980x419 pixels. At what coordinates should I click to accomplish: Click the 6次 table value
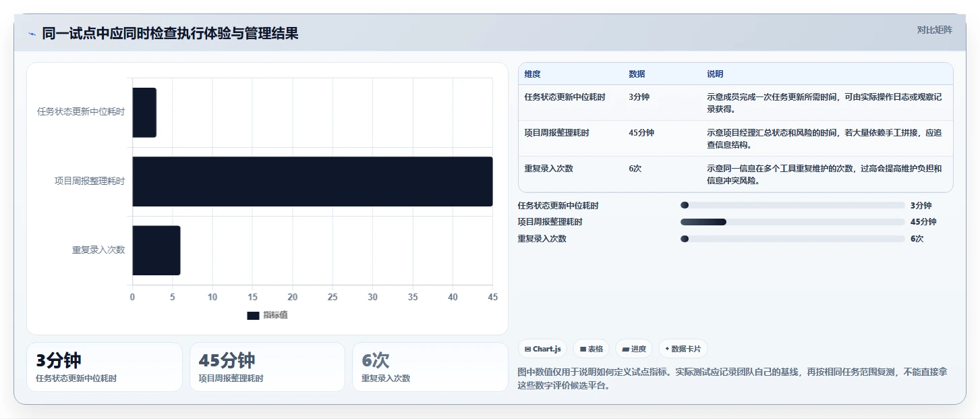635,169
